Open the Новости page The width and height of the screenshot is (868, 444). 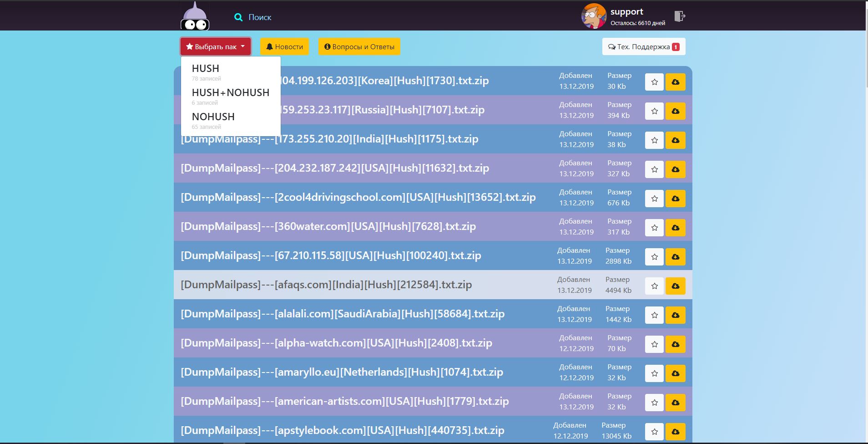coord(284,46)
